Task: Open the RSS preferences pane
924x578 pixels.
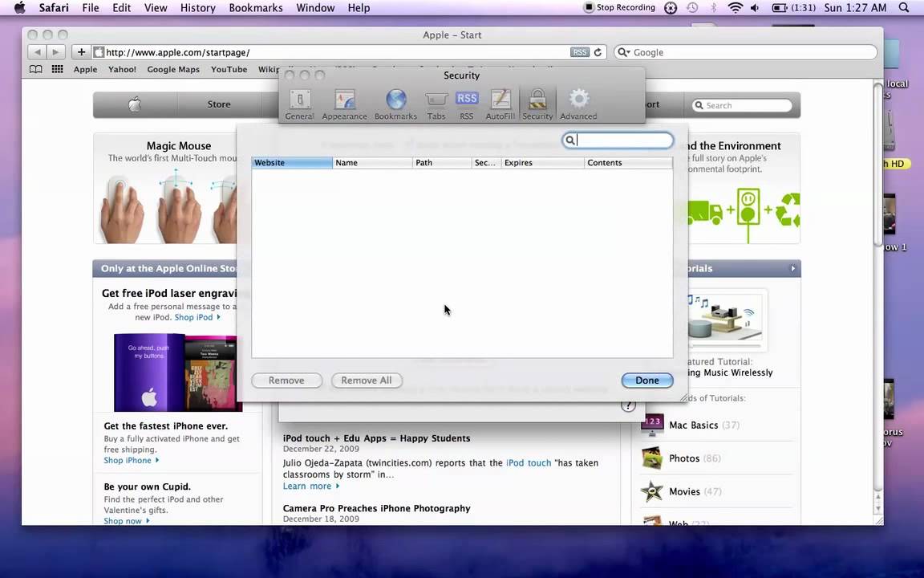Action: pos(466,105)
